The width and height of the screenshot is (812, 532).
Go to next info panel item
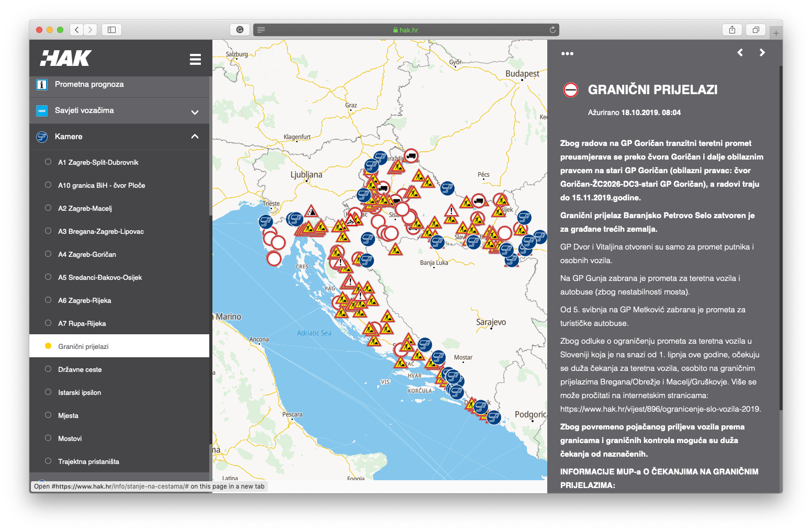tap(762, 52)
